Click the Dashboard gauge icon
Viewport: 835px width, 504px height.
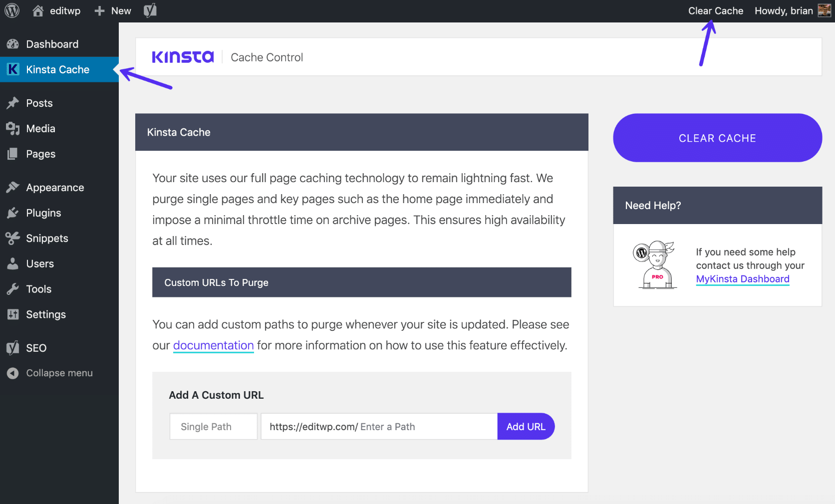point(12,44)
